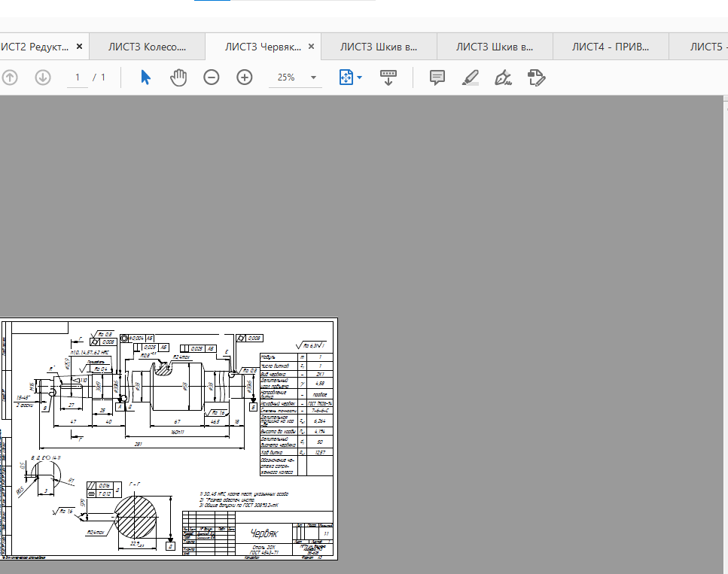Screen dimensions: 728x574
Task: Click the Червяк drawing page
Action: point(169,439)
